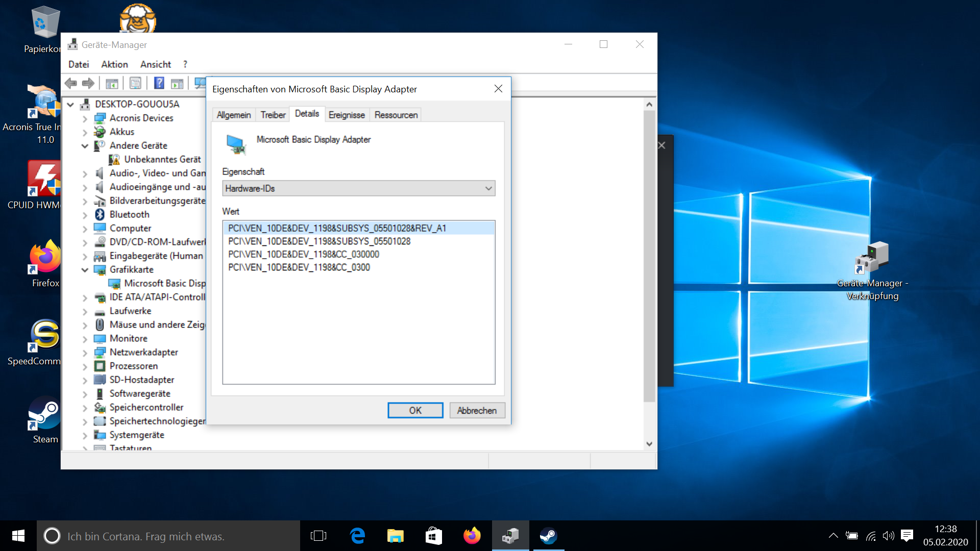Click the Abbrechen button
This screenshot has width=980, height=551.
click(x=477, y=410)
